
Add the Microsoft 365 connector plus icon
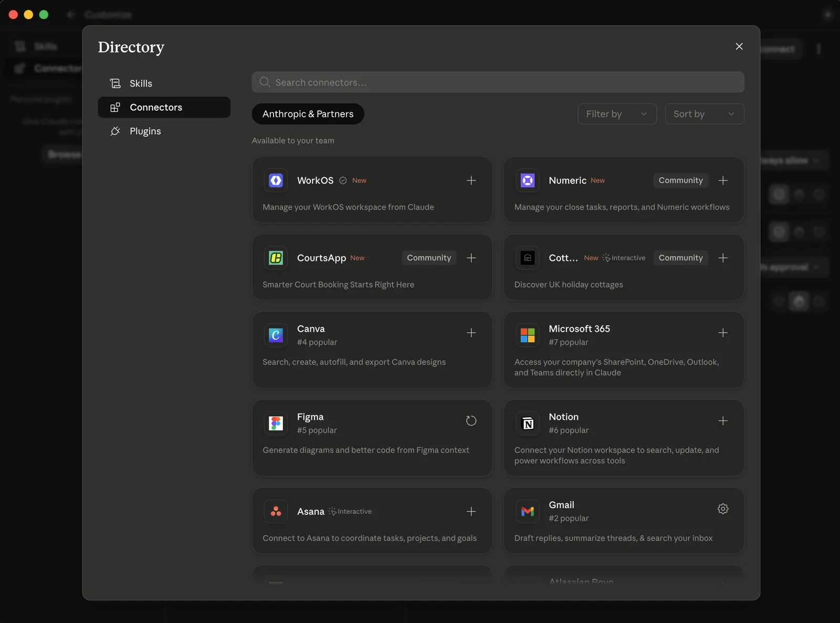tap(723, 333)
